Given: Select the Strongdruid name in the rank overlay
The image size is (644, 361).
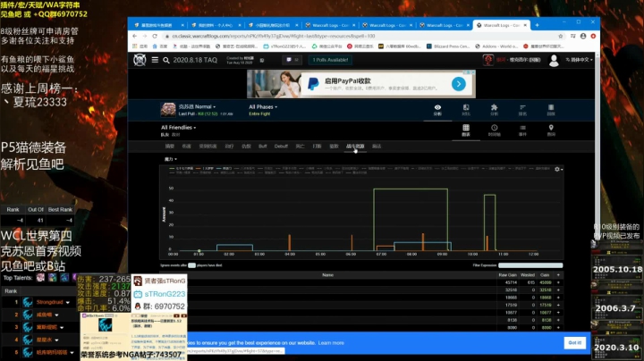Looking at the screenshot, I should (50, 302).
